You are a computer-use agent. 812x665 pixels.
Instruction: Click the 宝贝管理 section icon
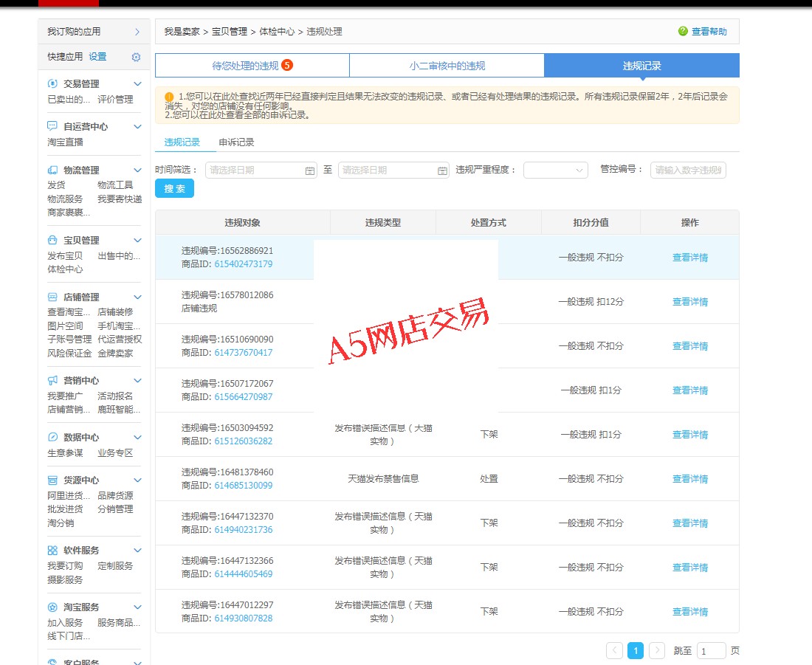click(52, 240)
